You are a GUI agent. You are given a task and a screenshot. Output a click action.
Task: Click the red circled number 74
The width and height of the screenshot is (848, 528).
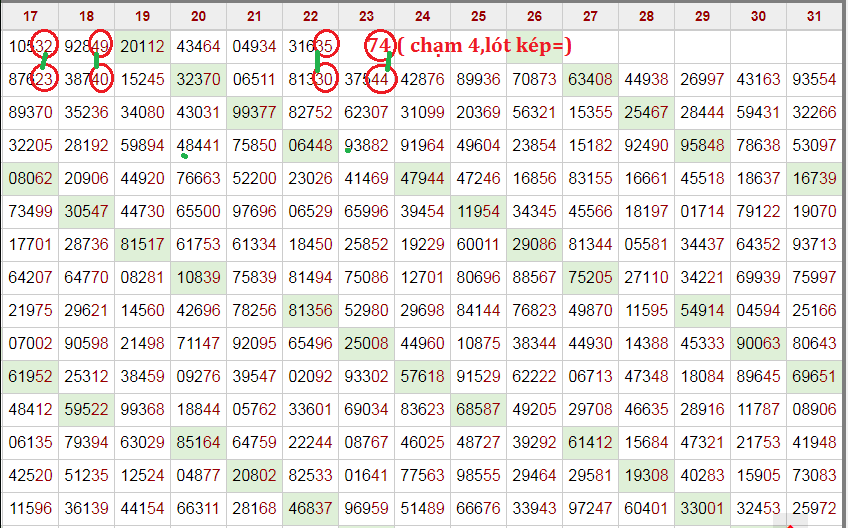pos(379,46)
